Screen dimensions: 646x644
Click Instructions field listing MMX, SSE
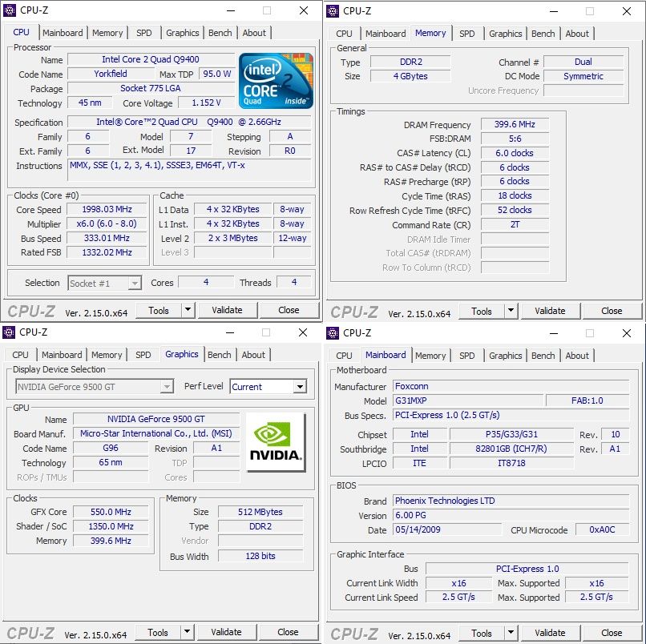click(189, 170)
